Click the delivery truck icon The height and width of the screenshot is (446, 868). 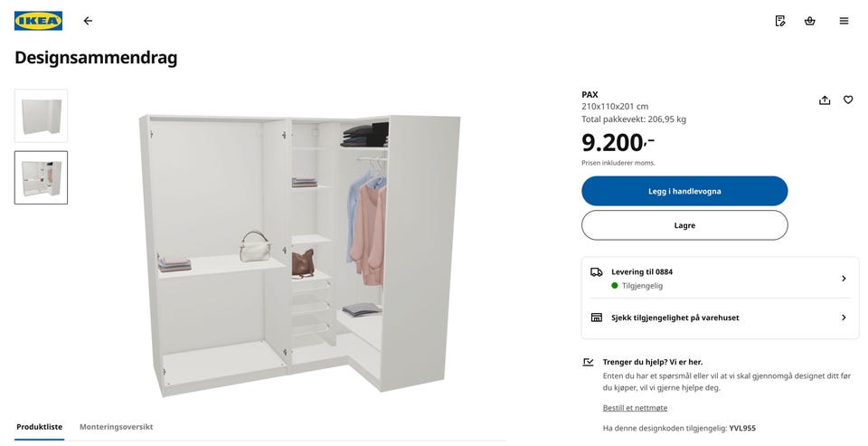coord(596,272)
